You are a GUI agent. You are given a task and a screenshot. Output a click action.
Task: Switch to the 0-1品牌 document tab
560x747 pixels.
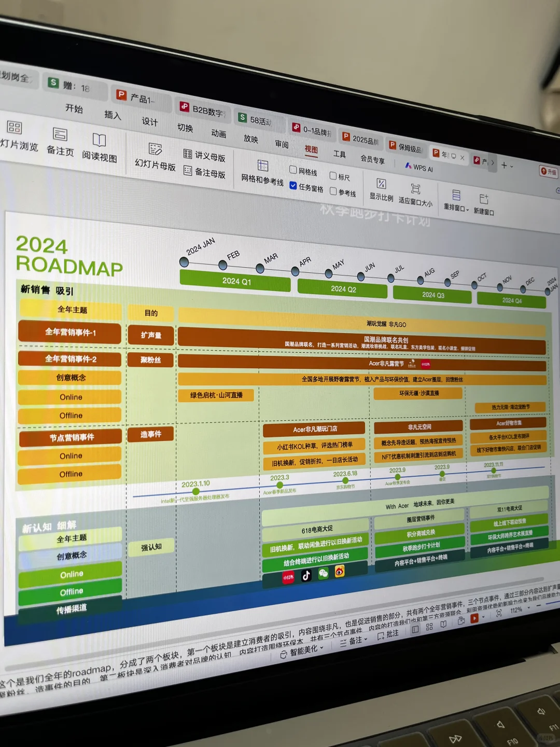click(x=312, y=130)
